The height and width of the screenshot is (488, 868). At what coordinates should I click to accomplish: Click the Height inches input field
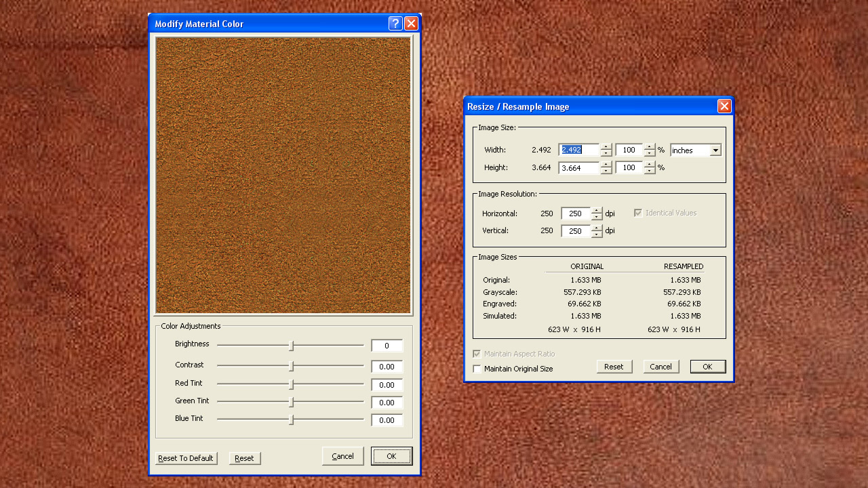pos(578,168)
